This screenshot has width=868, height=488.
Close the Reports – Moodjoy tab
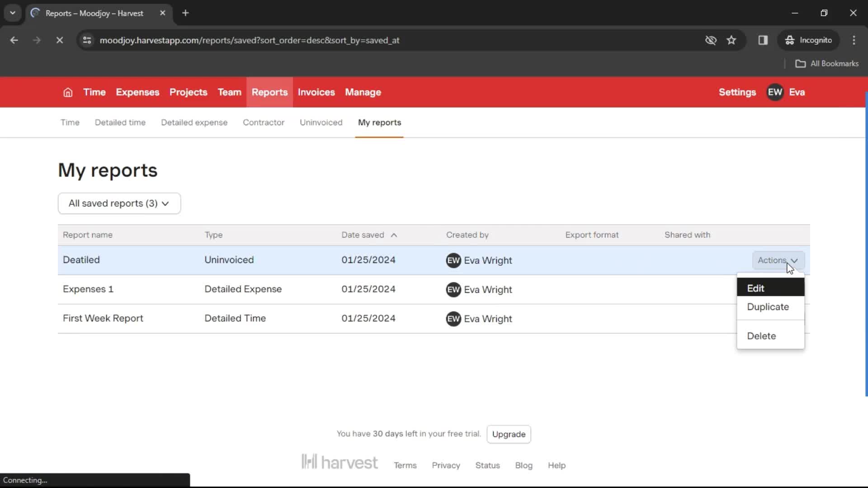click(163, 13)
